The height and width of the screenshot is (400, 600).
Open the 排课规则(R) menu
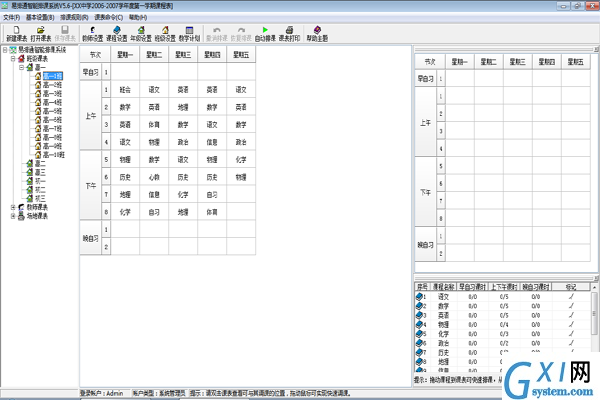tap(74, 17)
